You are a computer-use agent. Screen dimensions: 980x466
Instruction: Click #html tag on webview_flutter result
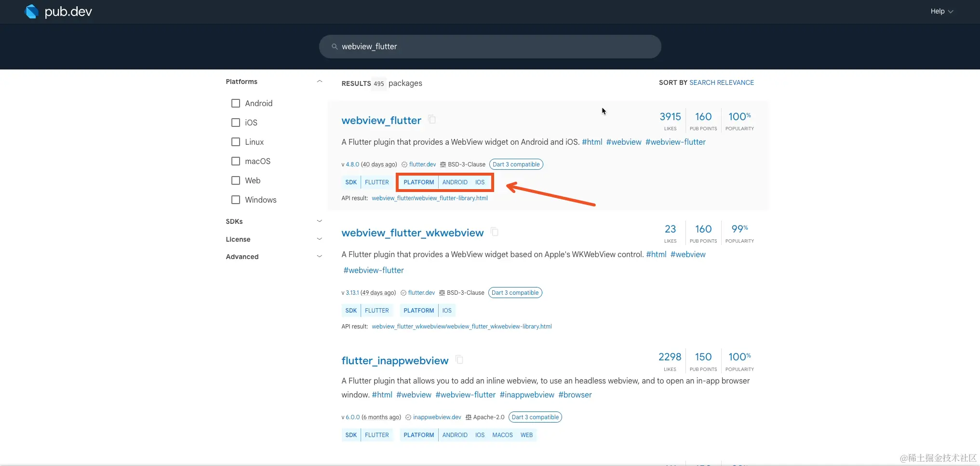pyautogui.click(x=592, y=142)
